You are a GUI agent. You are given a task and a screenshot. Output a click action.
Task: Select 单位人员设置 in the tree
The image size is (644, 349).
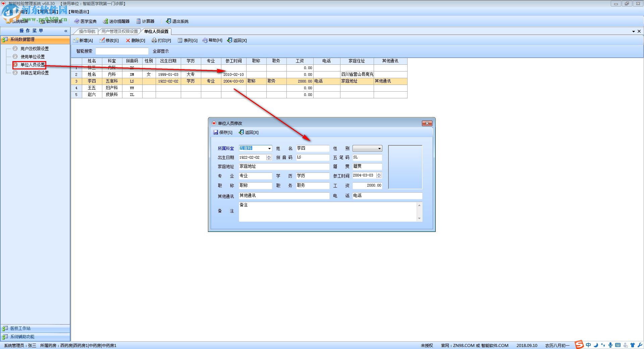point(33,65)
